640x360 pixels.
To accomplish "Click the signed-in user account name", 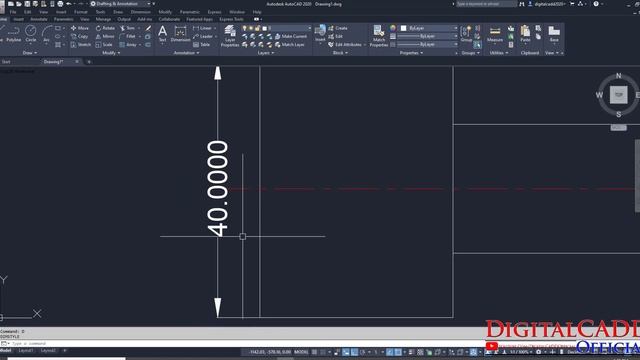I will 549,4.
